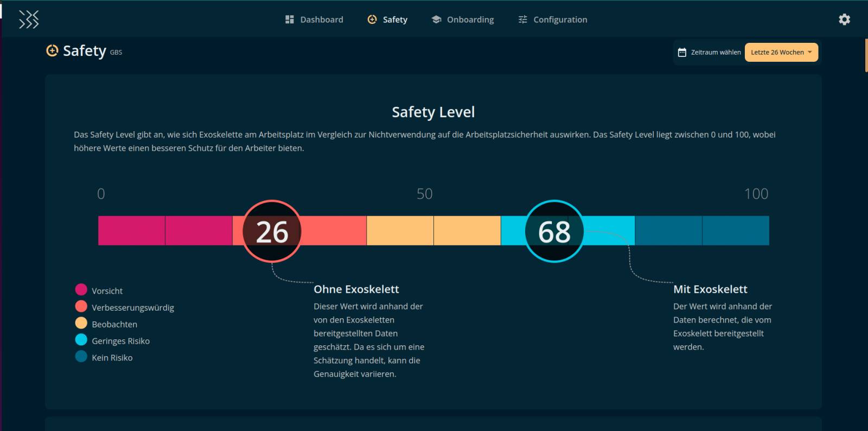
Task: Go to the Configuration tab
Action: tap(560, 20)
